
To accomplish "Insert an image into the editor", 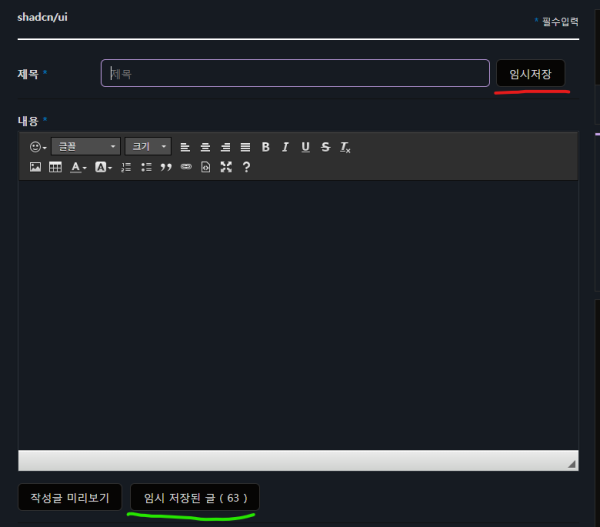I will tap(35, 167).
